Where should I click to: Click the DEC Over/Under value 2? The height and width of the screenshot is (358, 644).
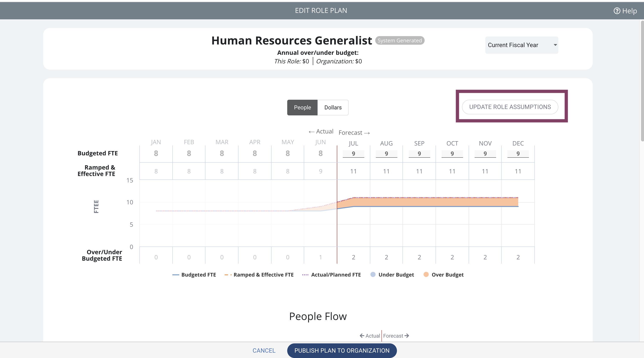point(518,257)
